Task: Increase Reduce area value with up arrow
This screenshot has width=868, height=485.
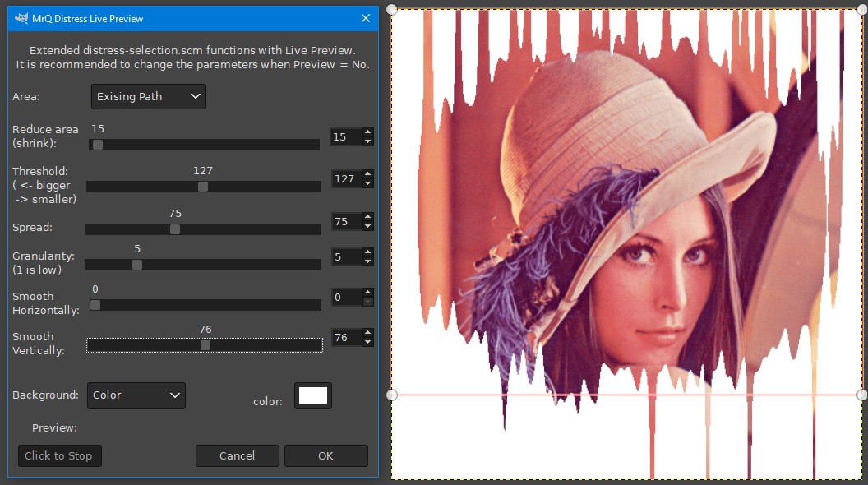Action: pos(368,132)
